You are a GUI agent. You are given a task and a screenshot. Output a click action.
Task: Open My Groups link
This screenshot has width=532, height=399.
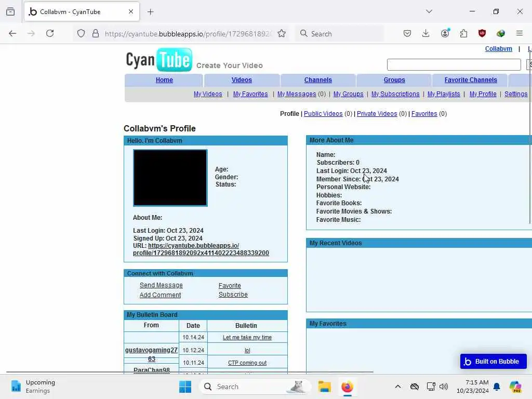pyautogui.click(x=348, y=94)
